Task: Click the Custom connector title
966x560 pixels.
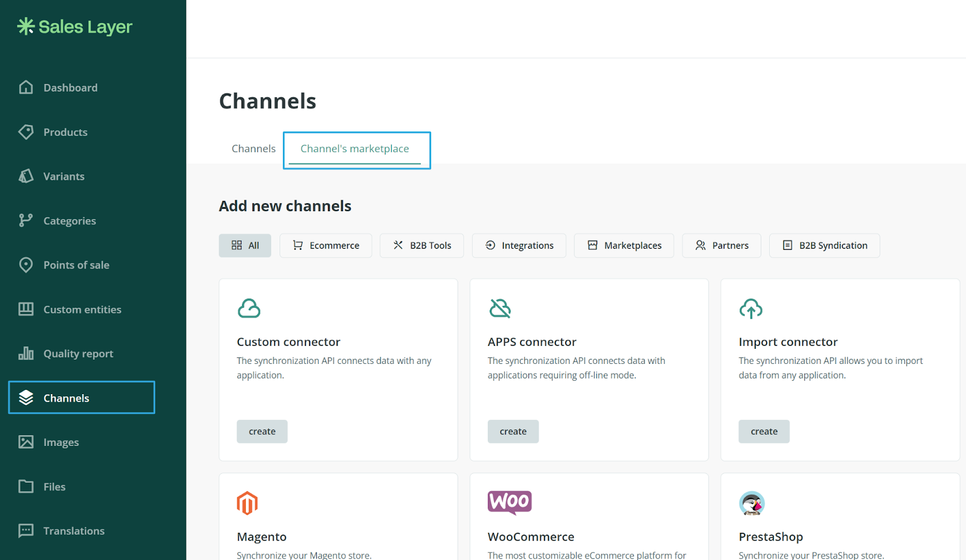Action: pos(289,342)
